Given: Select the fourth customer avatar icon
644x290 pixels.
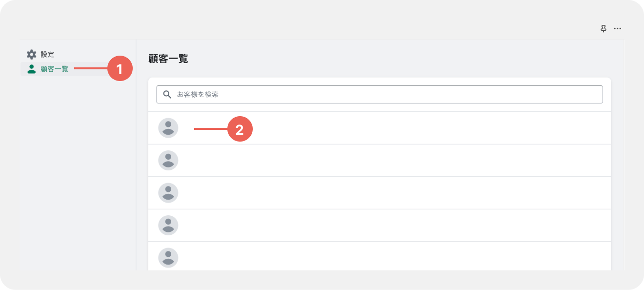Looking at the screenshot, I should pyautogui.click(x=168, y=225).
